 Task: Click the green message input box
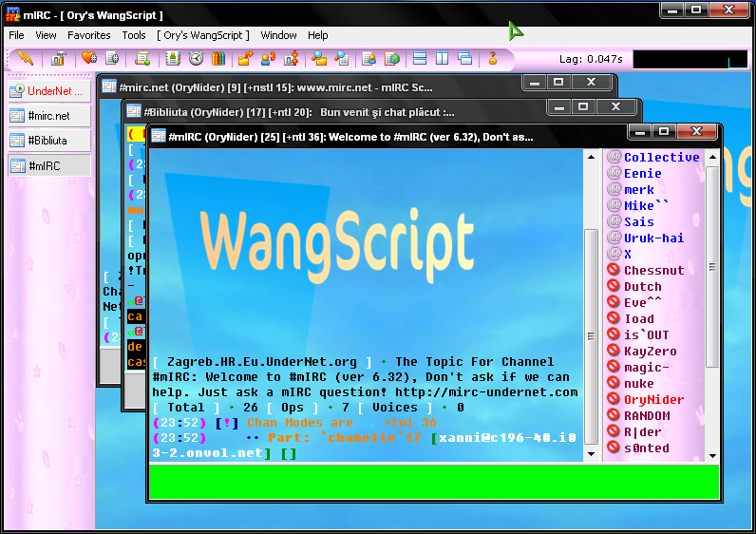click(x=433, y=481)
